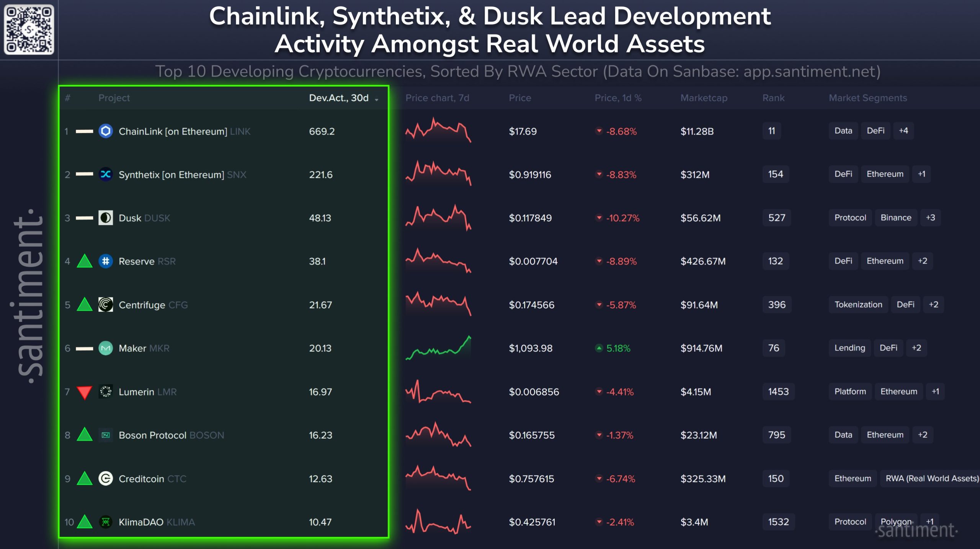Click Maker's green 7d price chart
Screen dimensions: 980x549
click(438, 348)
